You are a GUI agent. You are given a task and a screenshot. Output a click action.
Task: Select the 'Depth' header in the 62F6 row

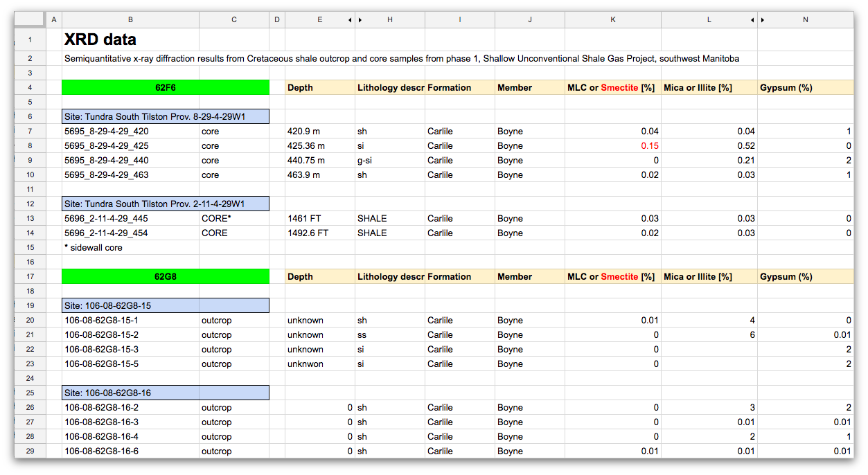point(320,88)
